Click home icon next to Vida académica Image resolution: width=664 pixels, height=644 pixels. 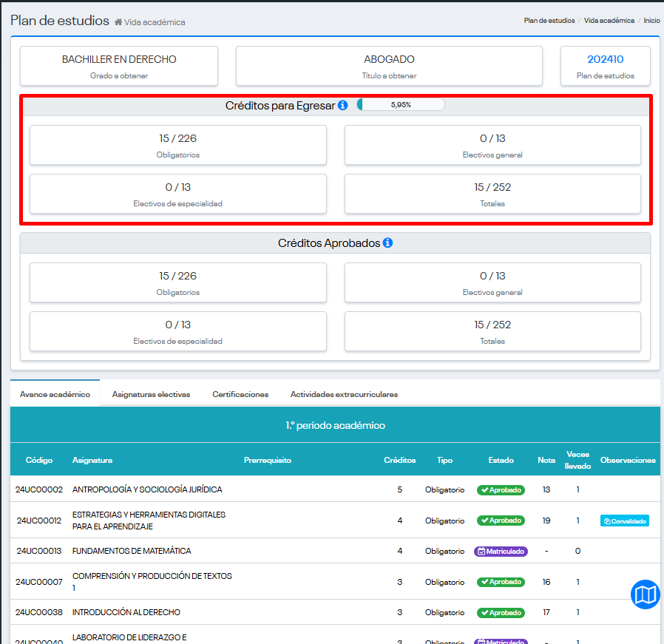[118, 22]
